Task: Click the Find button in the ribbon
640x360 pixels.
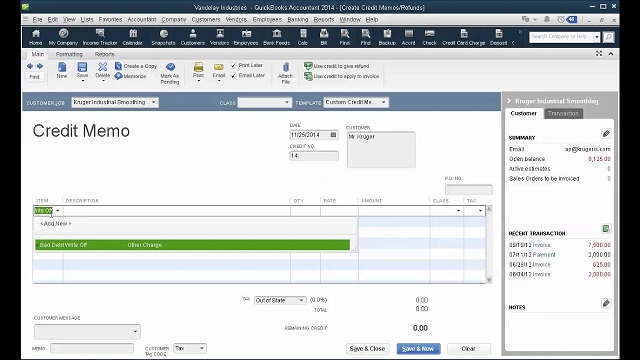Action: click(34, 77)
